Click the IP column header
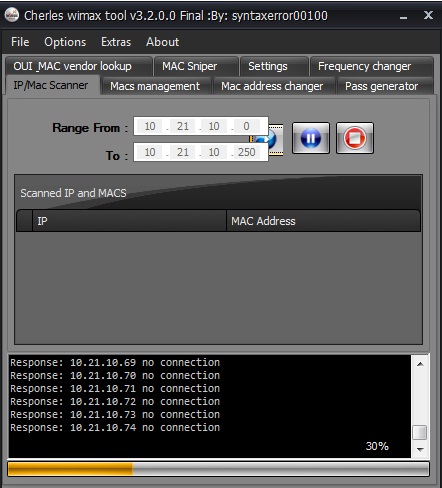 [129, 221]
